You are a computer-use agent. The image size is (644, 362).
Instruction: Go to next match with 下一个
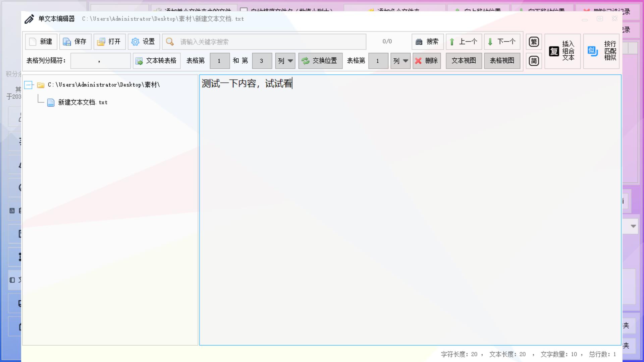502,42
